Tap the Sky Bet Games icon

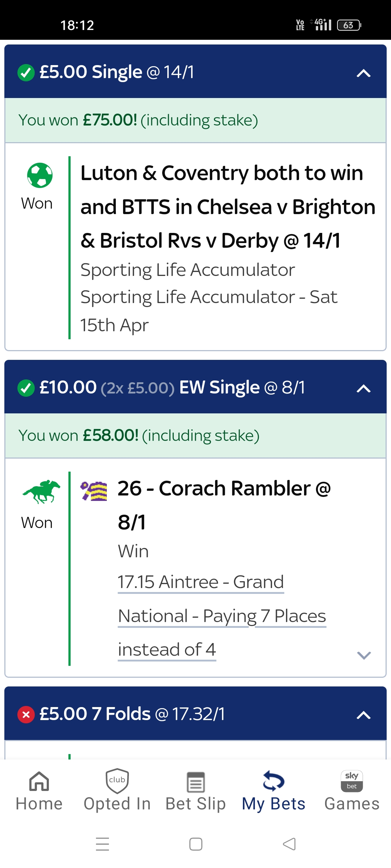point(352,781)
